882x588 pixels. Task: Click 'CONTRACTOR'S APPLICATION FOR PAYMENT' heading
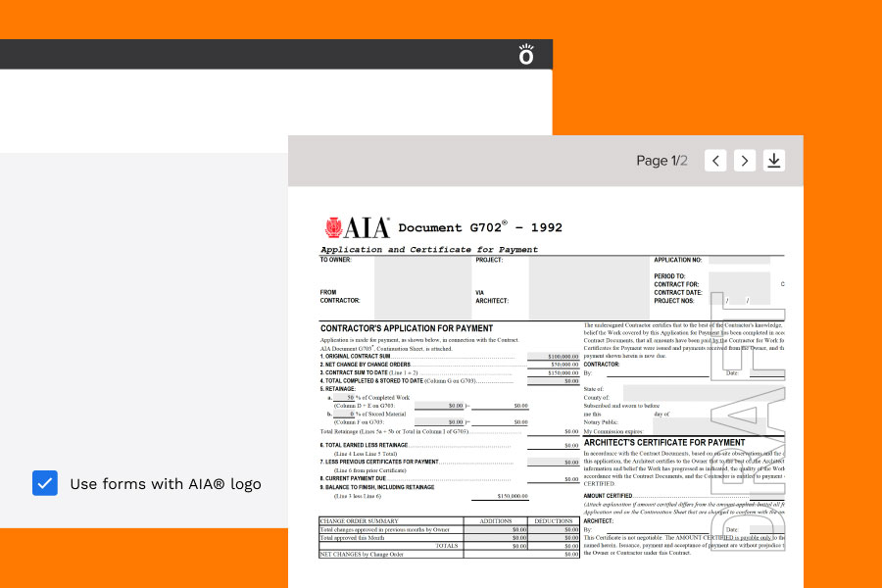[x=407, y=328]
